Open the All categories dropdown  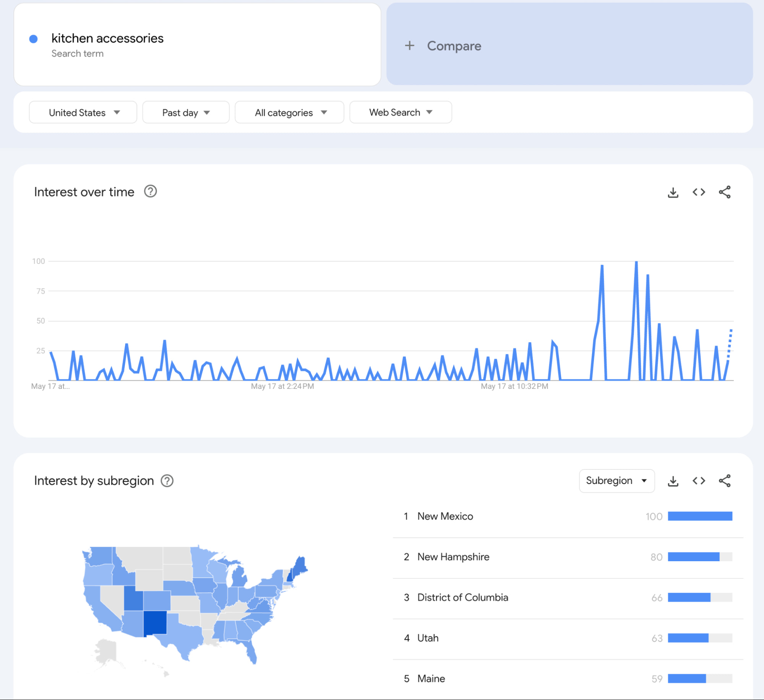(289, 112)
